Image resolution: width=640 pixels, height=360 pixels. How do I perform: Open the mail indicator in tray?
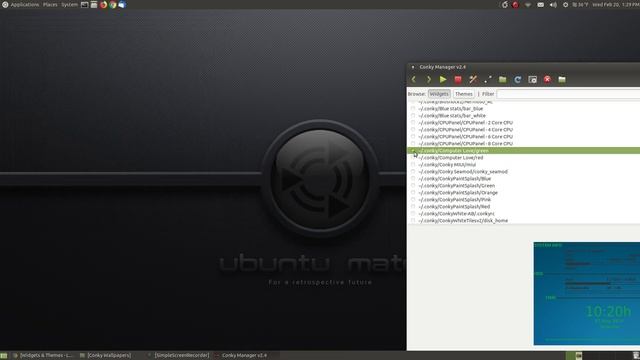click(x=540, y=4)
